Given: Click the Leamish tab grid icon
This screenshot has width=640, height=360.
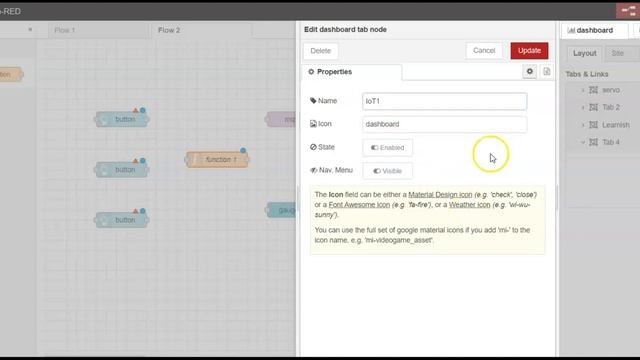Looking at the screenshot, I should point(593,125).
